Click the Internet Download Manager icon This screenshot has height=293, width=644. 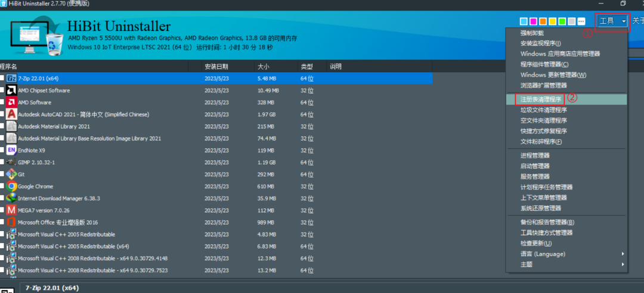click(x=11, y=198)
